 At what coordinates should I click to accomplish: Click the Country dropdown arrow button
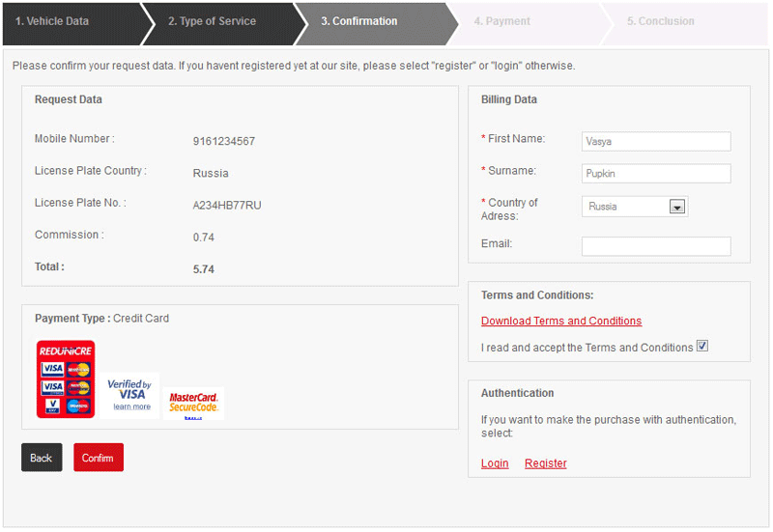(x=676, y=207)
